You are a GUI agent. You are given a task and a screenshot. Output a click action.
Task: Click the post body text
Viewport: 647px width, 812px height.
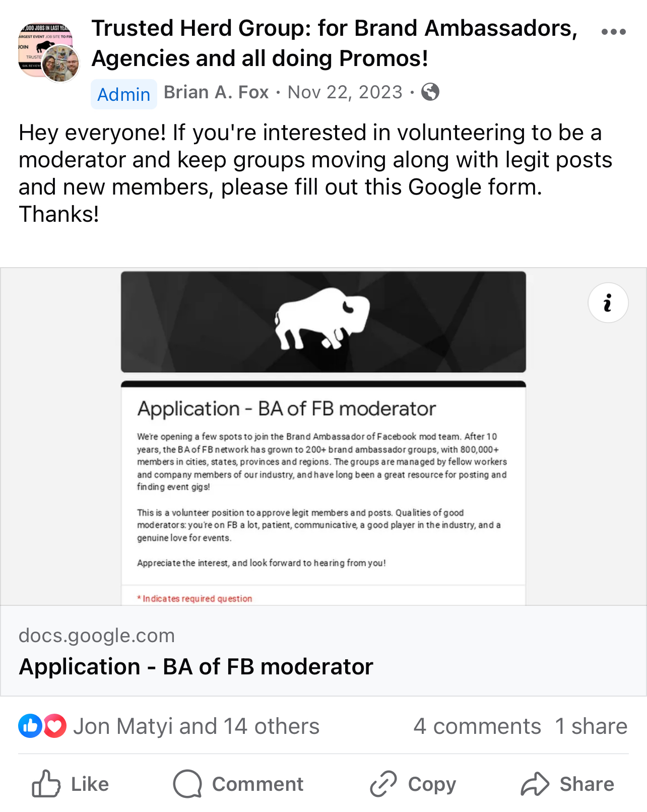[315, 173]
